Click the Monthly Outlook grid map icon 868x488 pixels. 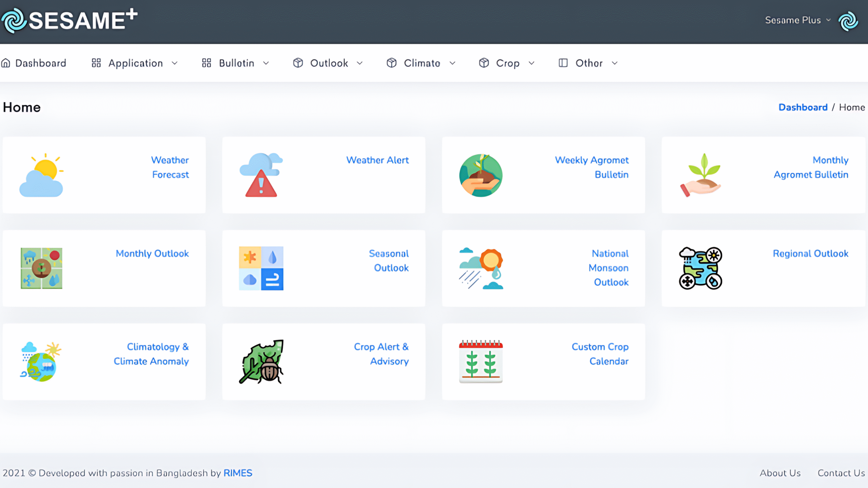[x=41, y=268]
